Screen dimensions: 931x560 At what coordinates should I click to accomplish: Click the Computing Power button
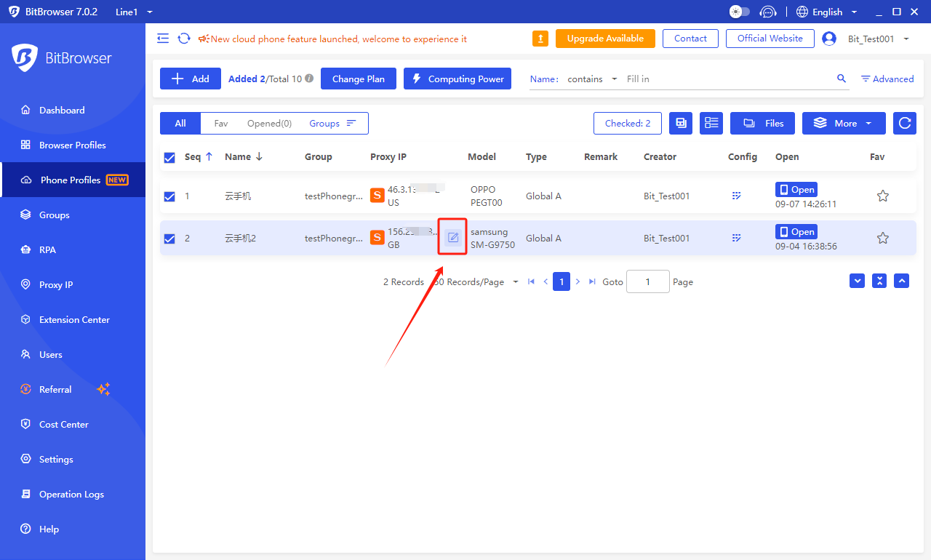457,79
